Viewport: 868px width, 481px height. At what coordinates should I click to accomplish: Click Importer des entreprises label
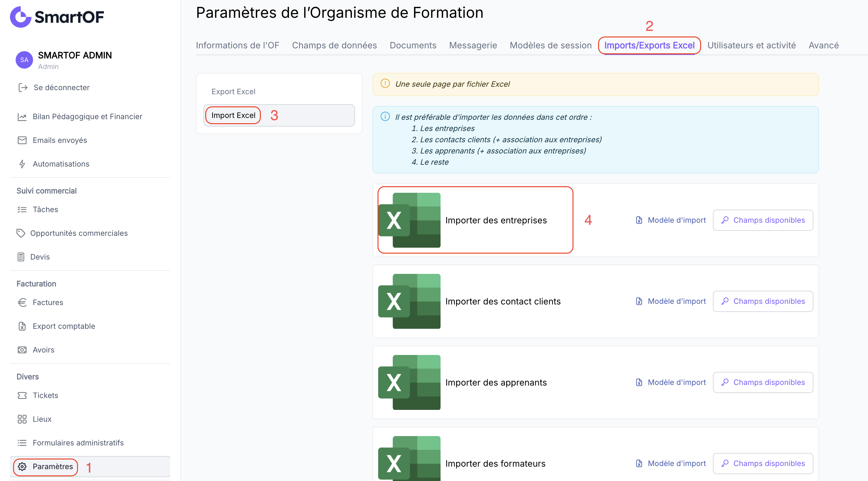click(496, 220)
